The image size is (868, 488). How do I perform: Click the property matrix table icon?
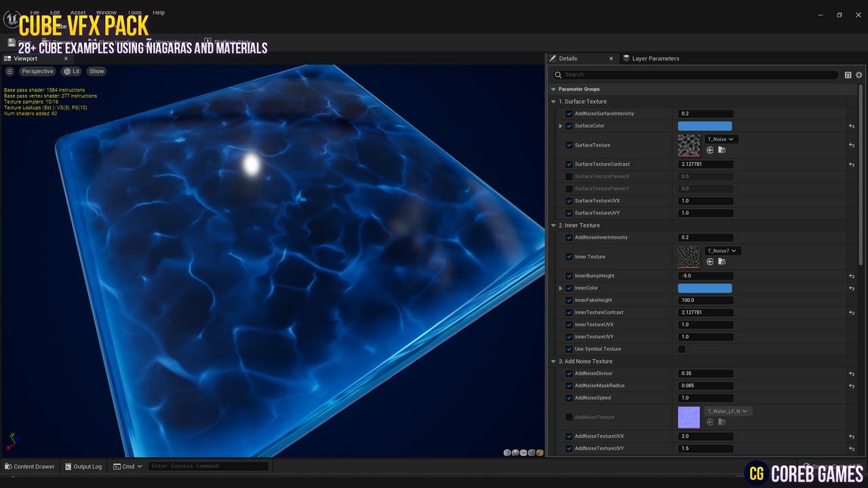(x=848, y=75)
